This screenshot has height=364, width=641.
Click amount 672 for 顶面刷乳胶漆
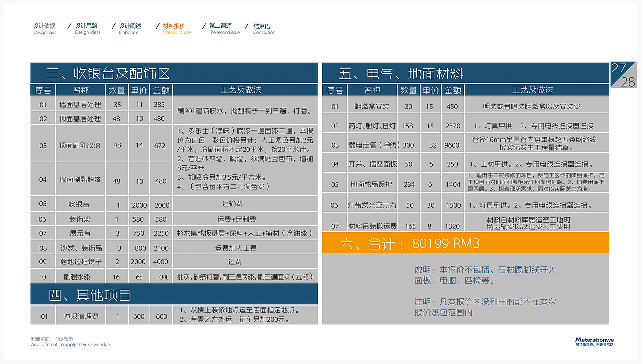point(160,146)
